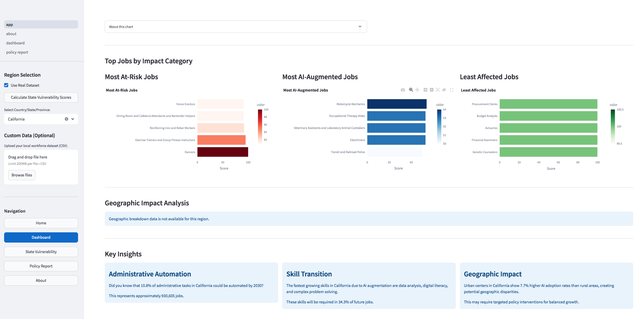Image resolution: width=644 pixels, height=319 pixels.
Task: Download the AI-Augmented chart as PNG (camera icon)
Action: pyautogui.click(x=403, y=90)
